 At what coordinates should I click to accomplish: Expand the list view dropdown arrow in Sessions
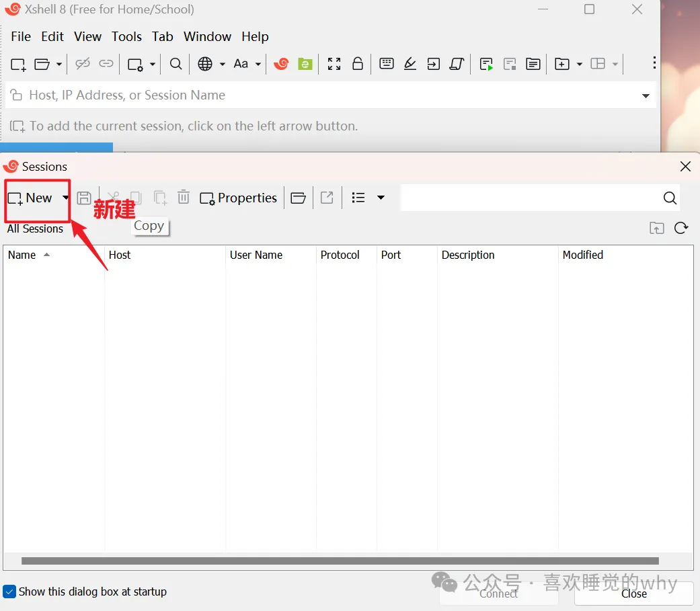pyautogui.click(x=381, y=198)
